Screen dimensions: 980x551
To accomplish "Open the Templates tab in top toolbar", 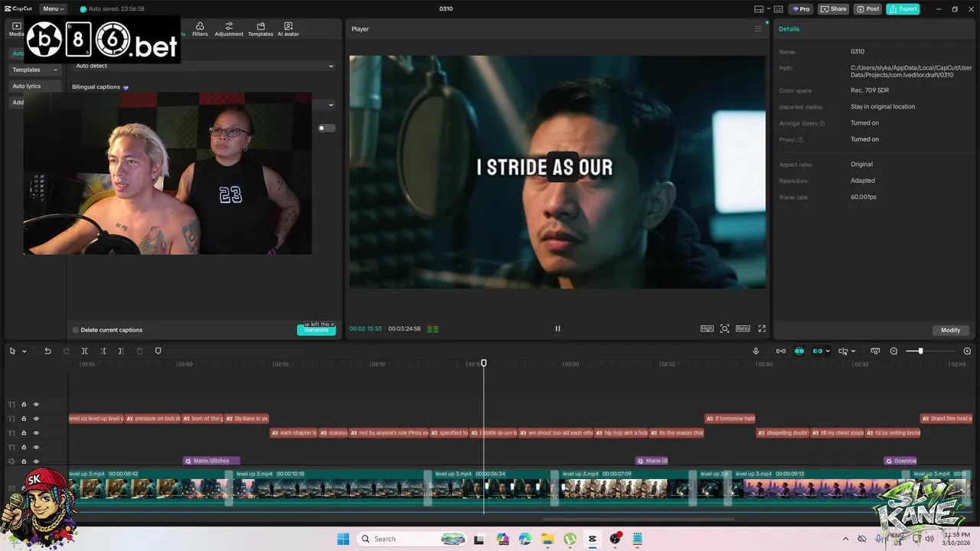I will pyautogui.click(x=260, y=30).
